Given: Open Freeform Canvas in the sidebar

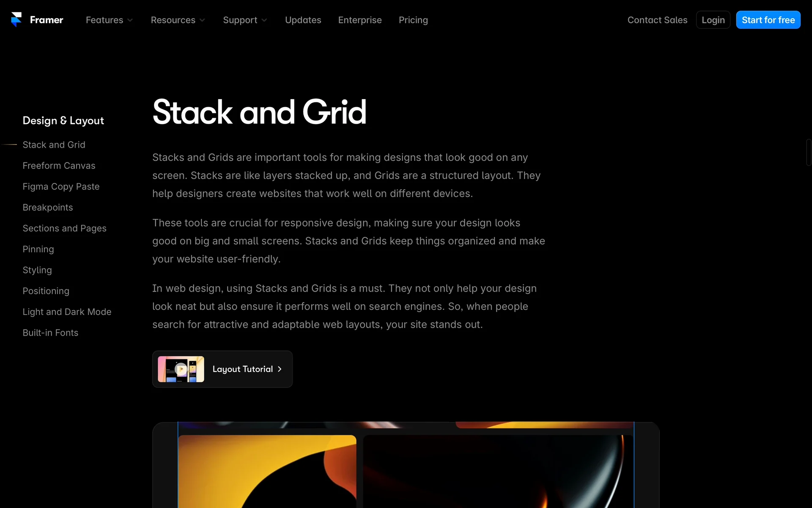Looking at the screenshot, I should [59, 166].
